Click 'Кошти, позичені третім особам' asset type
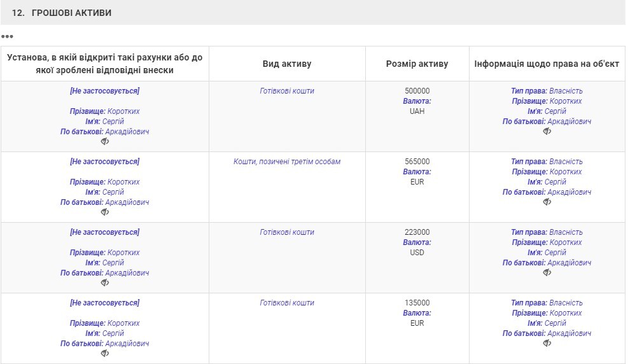The width and height of the screenshot is (628, 364). [x=287, y=162]
